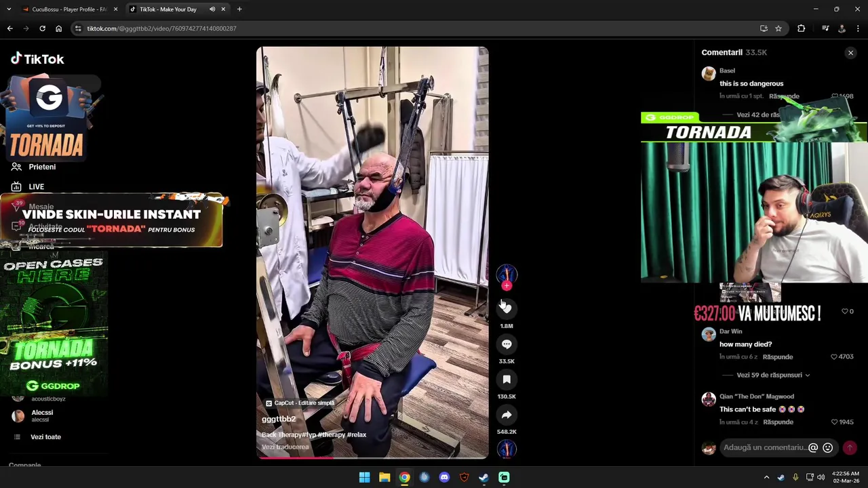Reply to Basel's comment
868x488 pixels.
click(x=784, y=96)
